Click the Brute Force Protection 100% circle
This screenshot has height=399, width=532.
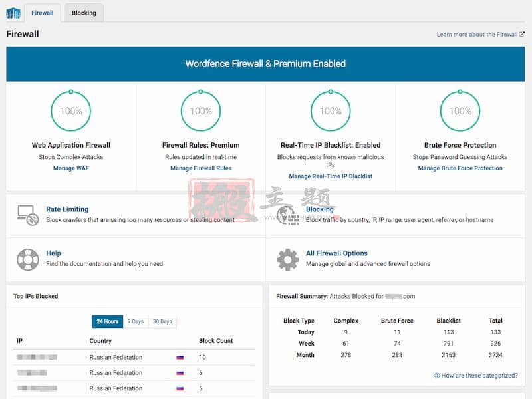pyautogui.click(x=460, y=110)
